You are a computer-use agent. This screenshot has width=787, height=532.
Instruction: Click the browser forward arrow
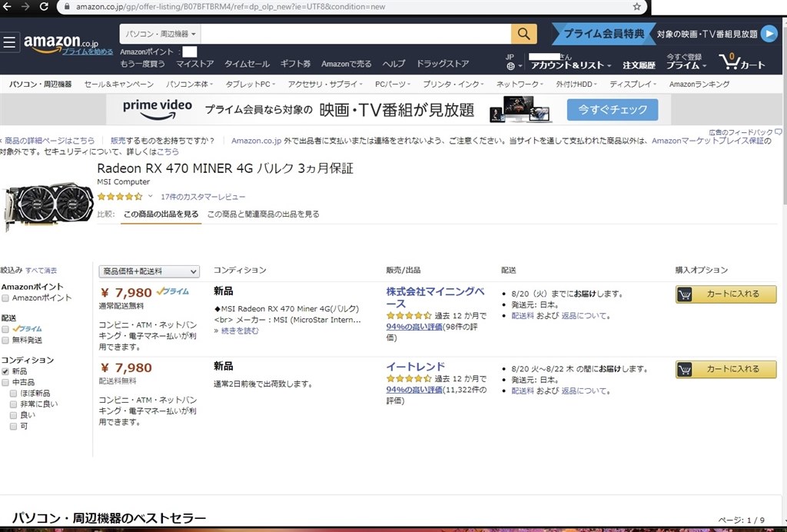point(25,6)
